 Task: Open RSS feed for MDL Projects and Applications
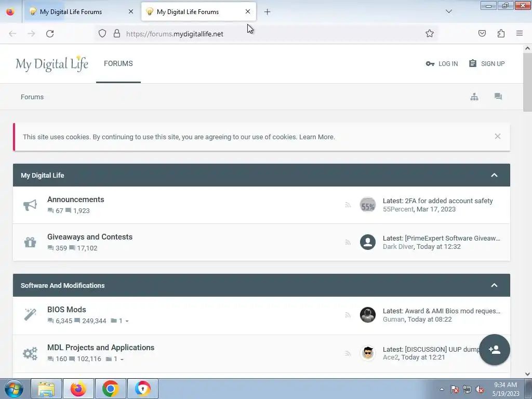coord(348,353)
